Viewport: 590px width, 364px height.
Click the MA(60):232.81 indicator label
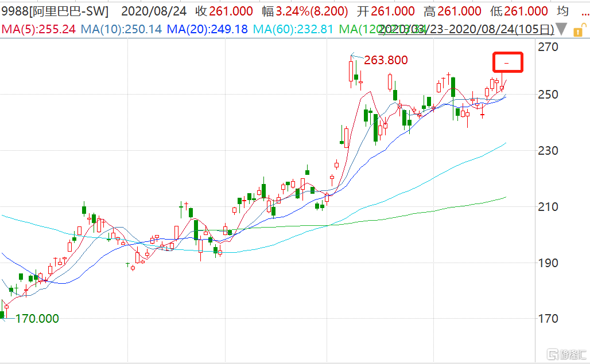pyautogui.click(x=293, y=29)
